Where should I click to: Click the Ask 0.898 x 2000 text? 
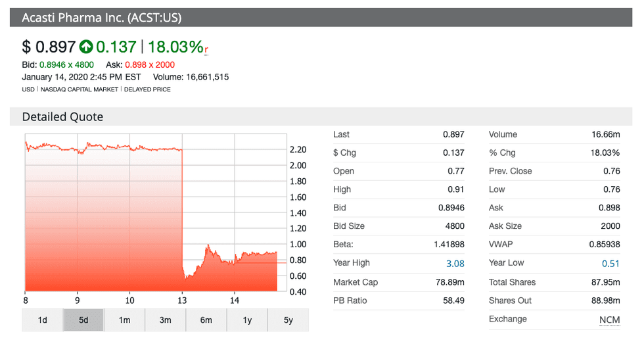point(140,64)
